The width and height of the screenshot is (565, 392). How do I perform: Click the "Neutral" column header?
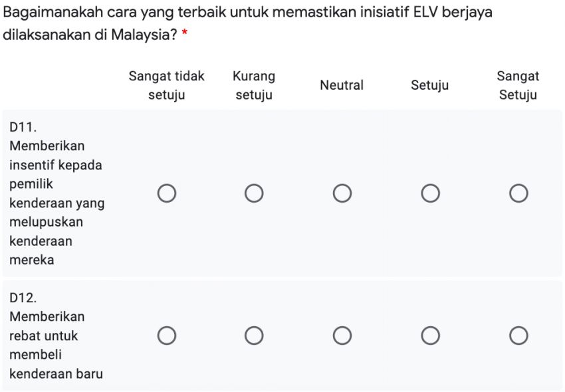point(342,85)
